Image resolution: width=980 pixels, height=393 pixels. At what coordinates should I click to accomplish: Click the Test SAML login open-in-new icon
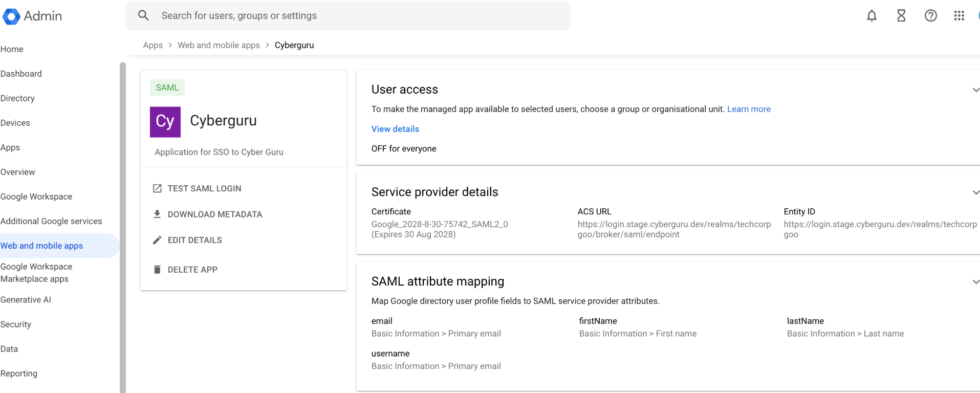pos(157,188)
